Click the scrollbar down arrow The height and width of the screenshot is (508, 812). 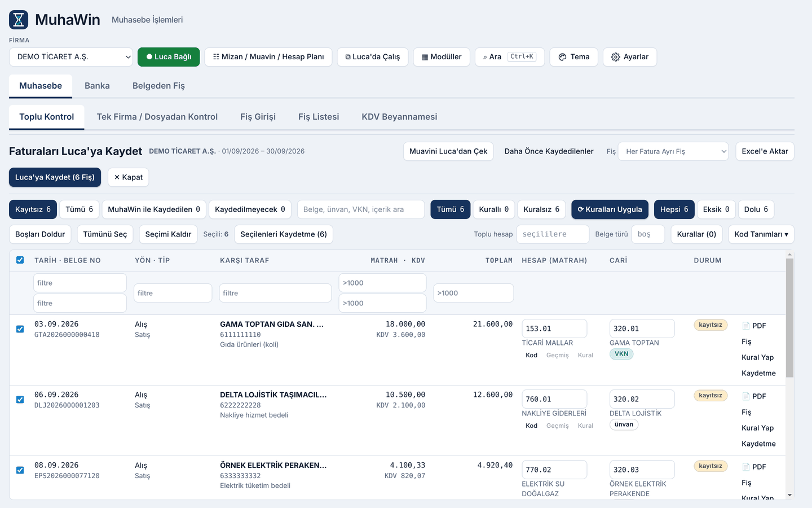pos(789,495)
